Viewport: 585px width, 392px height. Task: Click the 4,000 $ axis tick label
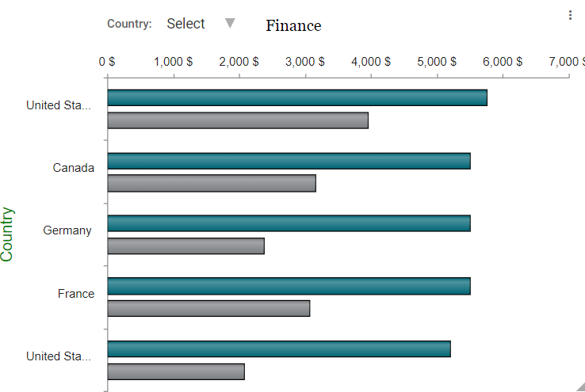(x=372, y=62)
